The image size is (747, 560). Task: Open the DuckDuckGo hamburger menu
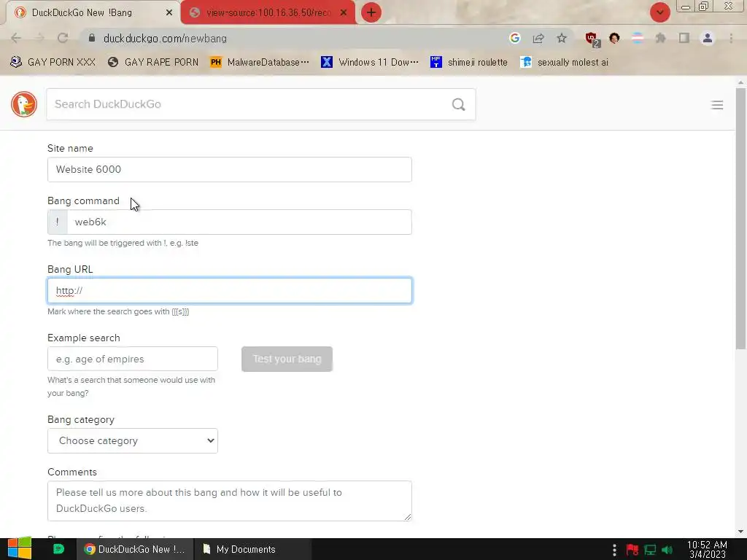coord(717,105)
